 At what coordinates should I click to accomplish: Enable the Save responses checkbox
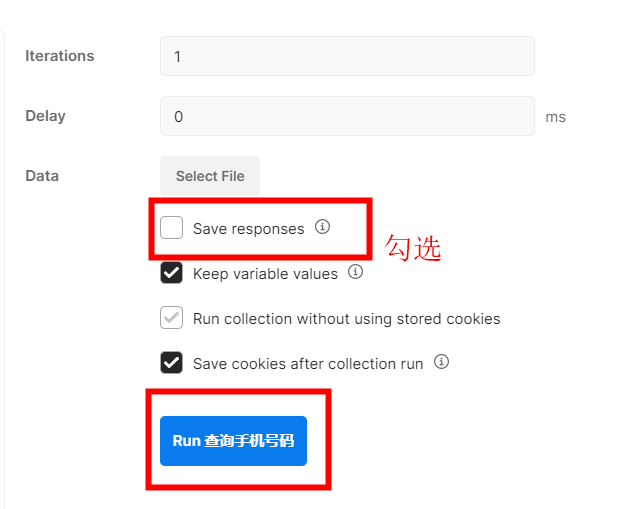click(x=172, y=228)
